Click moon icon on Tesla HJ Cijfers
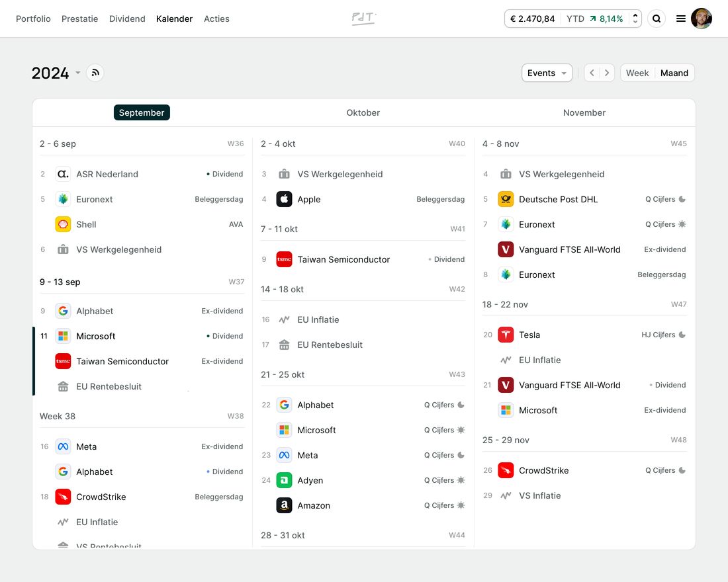728x582 pixels. (x=682, y=335)
